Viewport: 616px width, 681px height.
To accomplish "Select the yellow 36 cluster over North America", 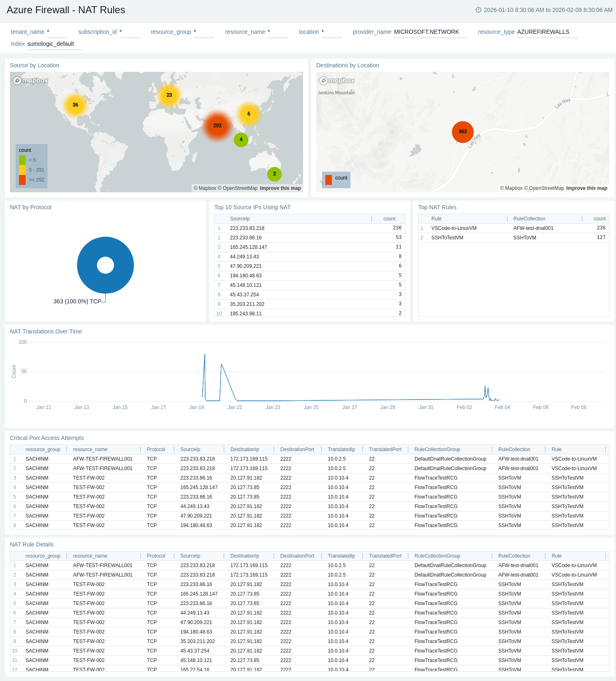I will coord(75,105).
